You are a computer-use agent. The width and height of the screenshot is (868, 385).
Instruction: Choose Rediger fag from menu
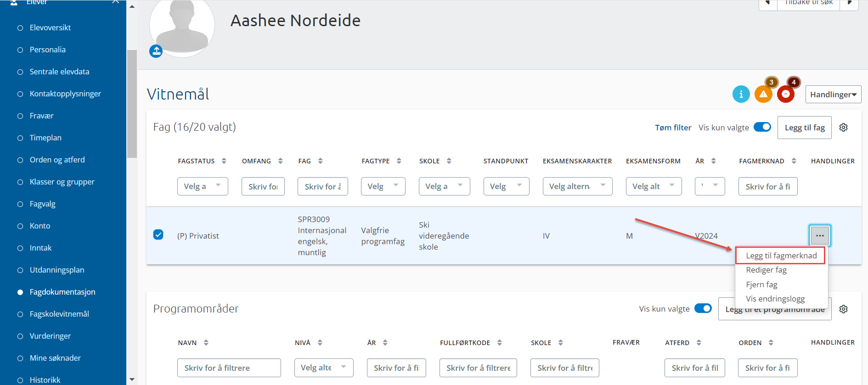766,270
